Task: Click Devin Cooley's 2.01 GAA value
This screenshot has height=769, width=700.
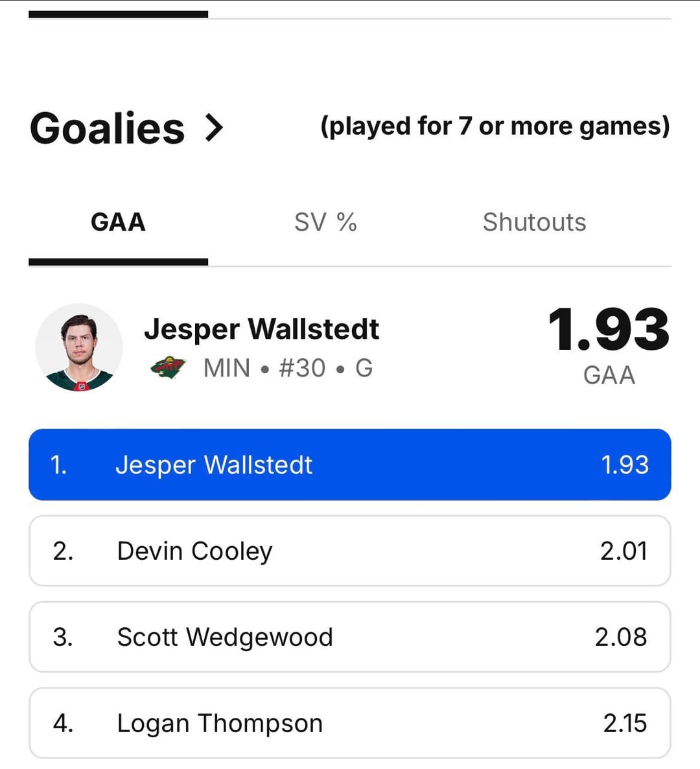Action: pos(624,551)
